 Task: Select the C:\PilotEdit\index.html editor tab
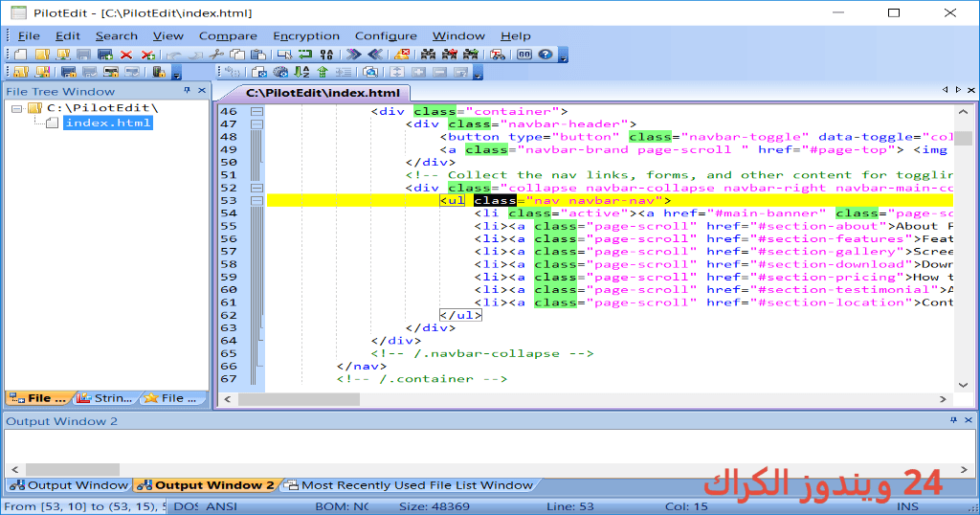click(323, 93)
